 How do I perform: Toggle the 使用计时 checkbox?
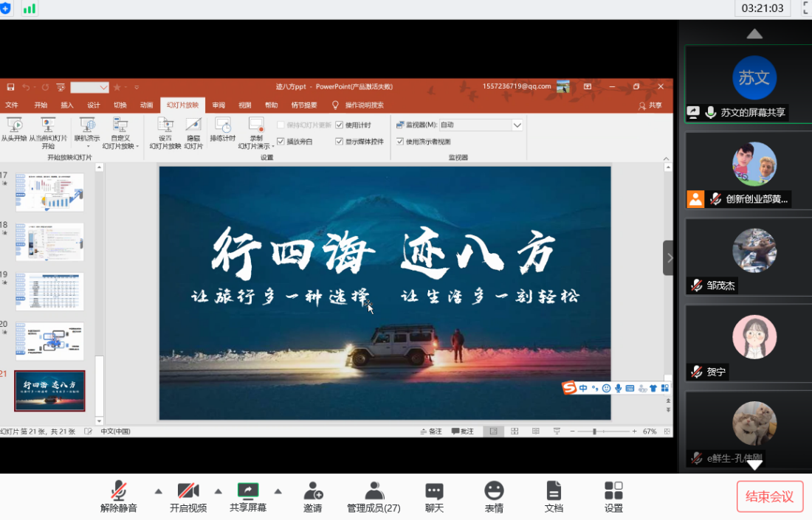pos(340,125)
